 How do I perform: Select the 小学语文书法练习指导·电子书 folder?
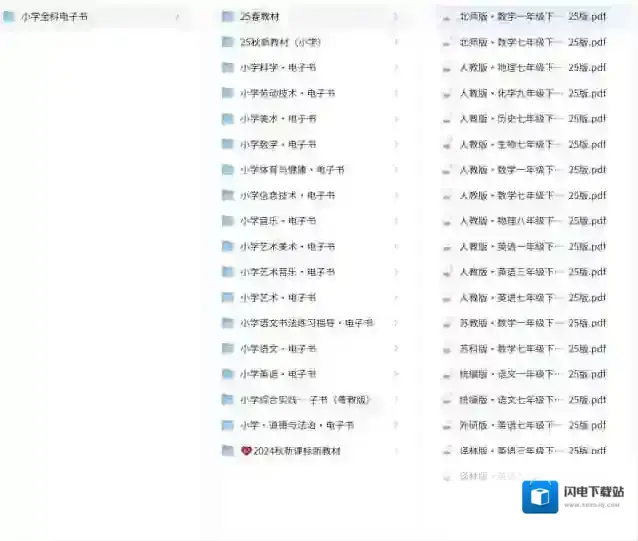point(306,323)
